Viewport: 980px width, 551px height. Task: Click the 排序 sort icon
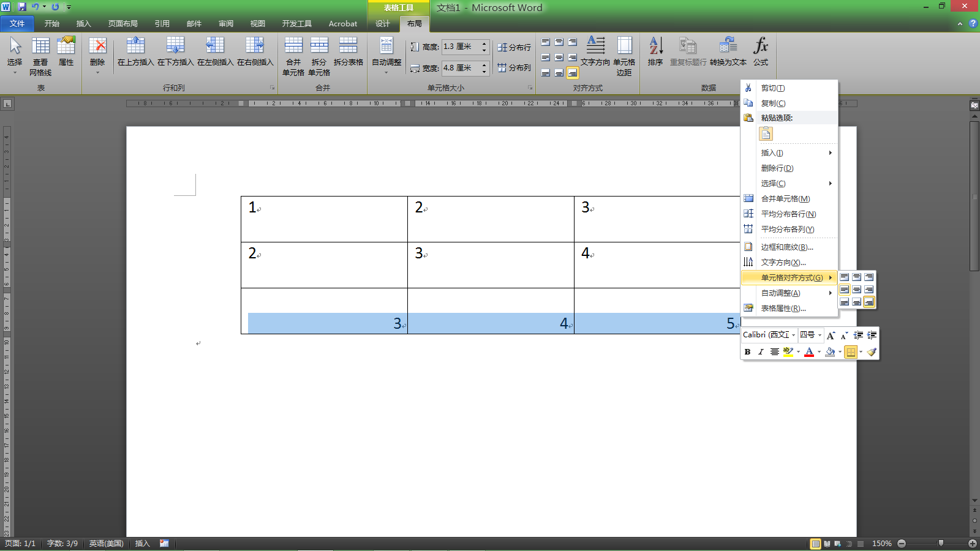click(655, 52)
